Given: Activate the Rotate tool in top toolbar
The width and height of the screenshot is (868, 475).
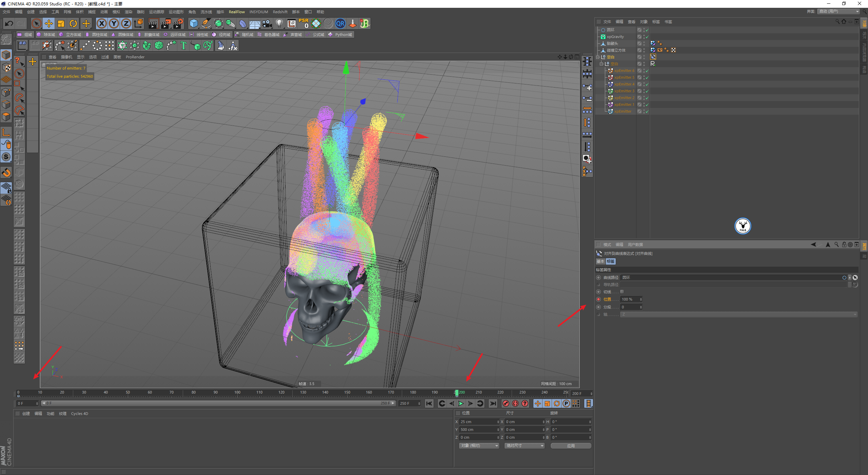Looking at the screenshot, I should [x=73, y=23].
